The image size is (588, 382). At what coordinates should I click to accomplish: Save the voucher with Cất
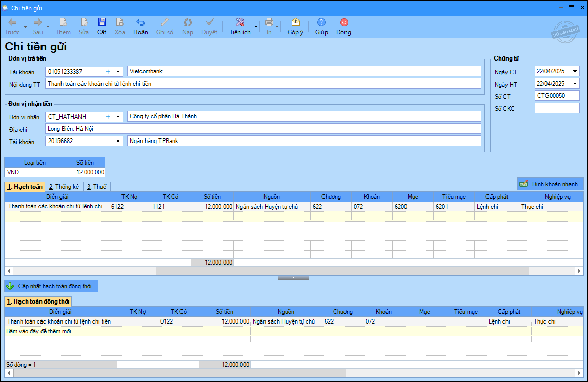[102, 27]
